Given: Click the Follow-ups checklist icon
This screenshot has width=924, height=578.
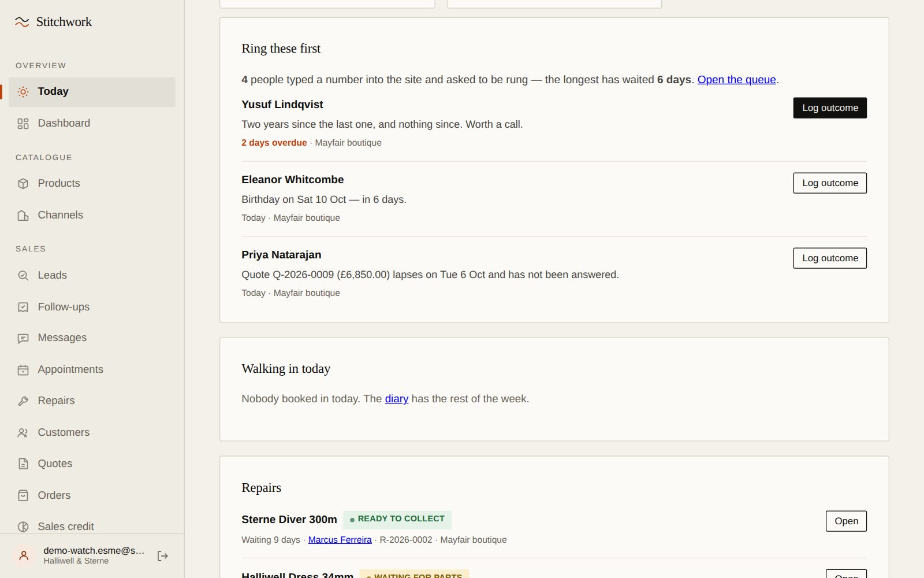Looking at the screenshot, I should click(23, 307).
